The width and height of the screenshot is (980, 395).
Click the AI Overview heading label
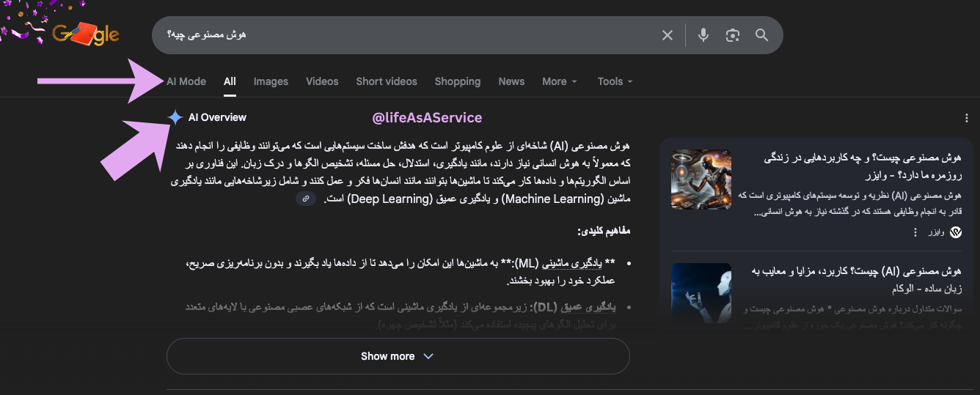[217, 117]
